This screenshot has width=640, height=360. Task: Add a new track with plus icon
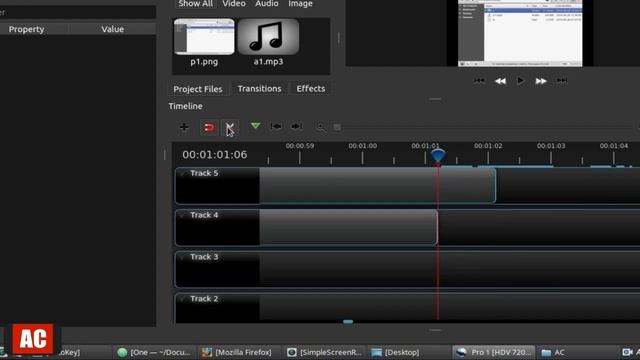[x=184, y=127]
